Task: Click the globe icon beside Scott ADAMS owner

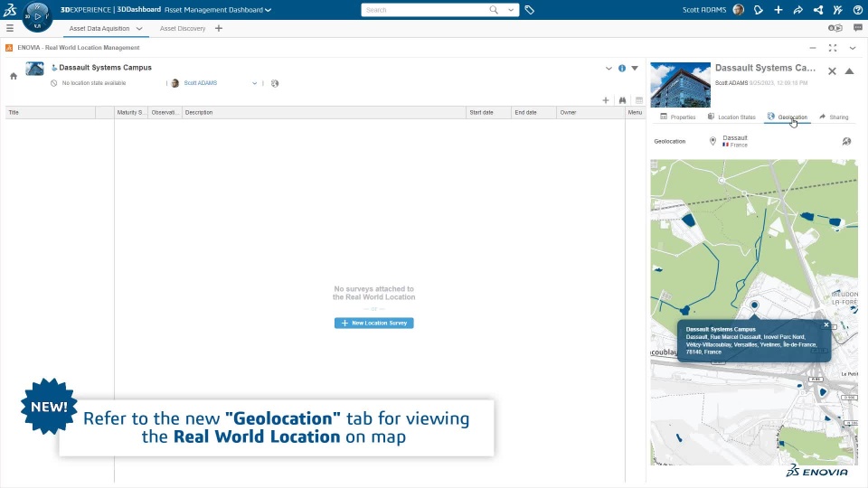Action: coord(275,83)
